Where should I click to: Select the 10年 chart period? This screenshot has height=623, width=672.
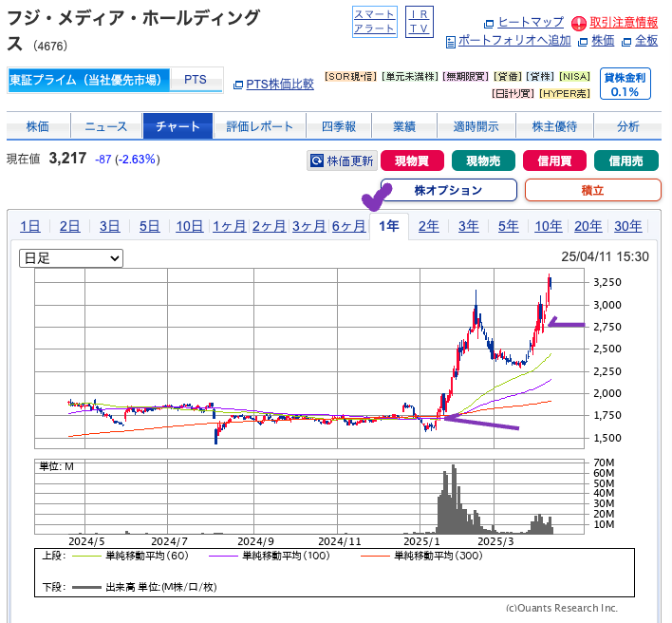(549, 226)
